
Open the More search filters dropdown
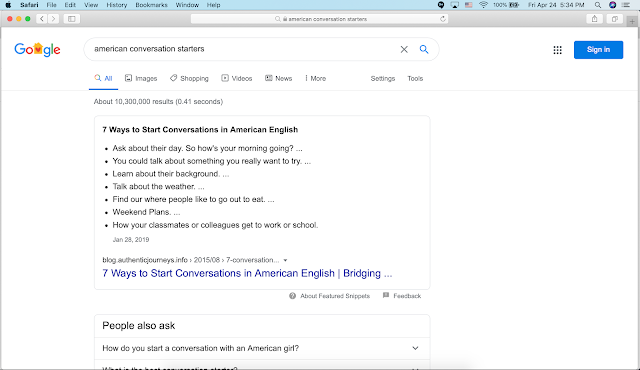[315, 78]
